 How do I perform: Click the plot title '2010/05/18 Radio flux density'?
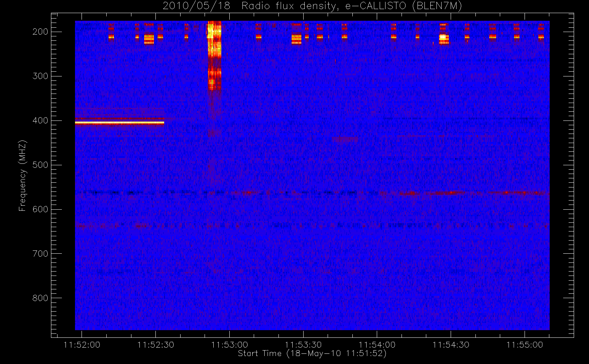point(250,6)
